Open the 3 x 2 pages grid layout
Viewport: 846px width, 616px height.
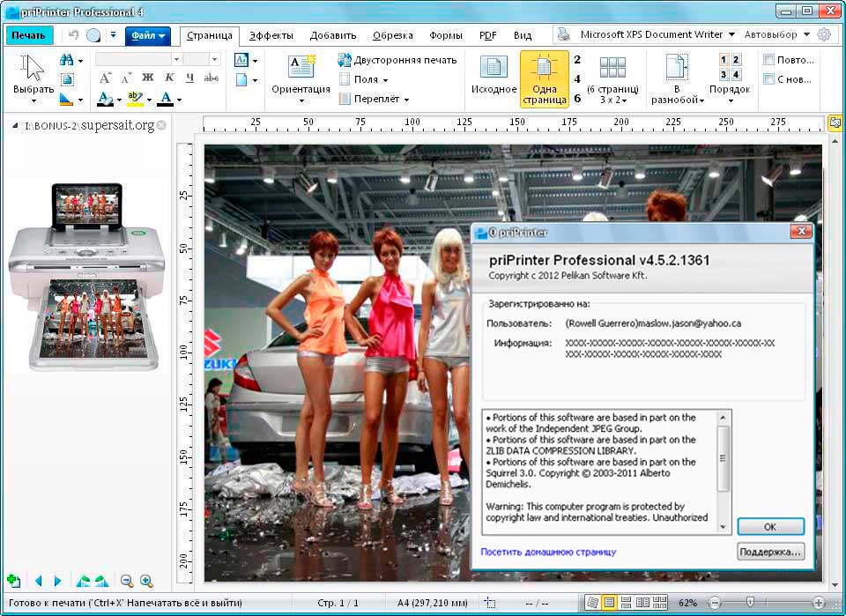point(613,78)
